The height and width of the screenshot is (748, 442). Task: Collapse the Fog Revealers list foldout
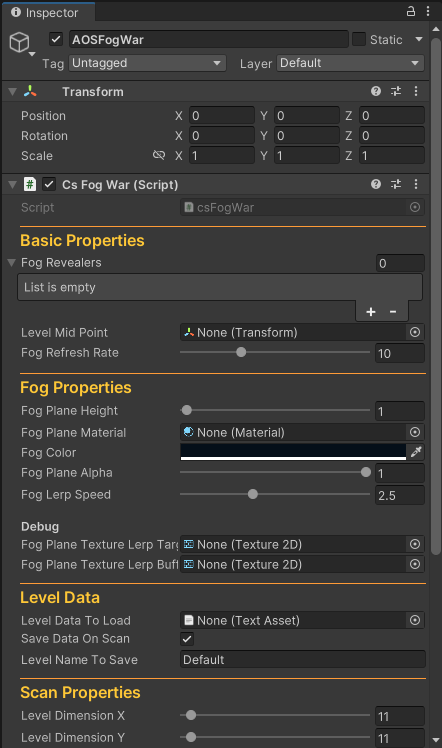tap(12, 262)
